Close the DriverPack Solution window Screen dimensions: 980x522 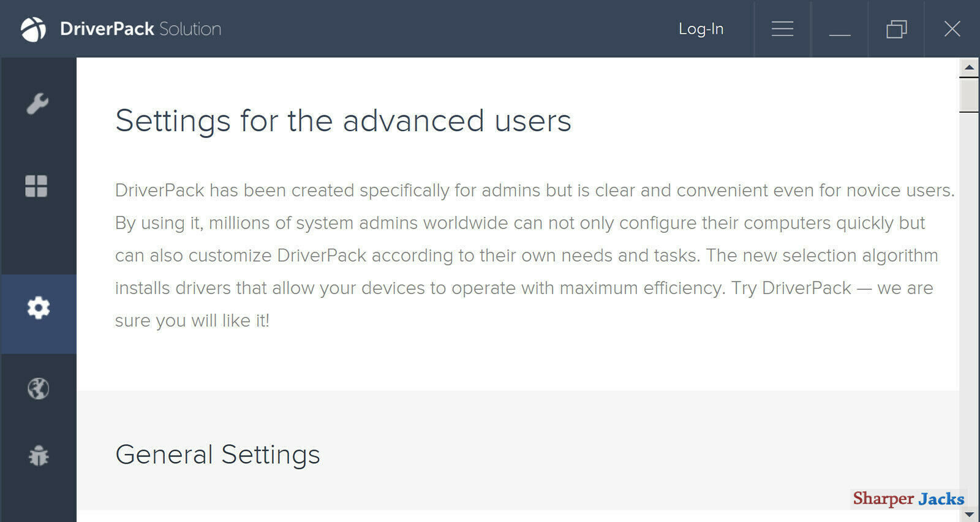[x=952, y=29]
